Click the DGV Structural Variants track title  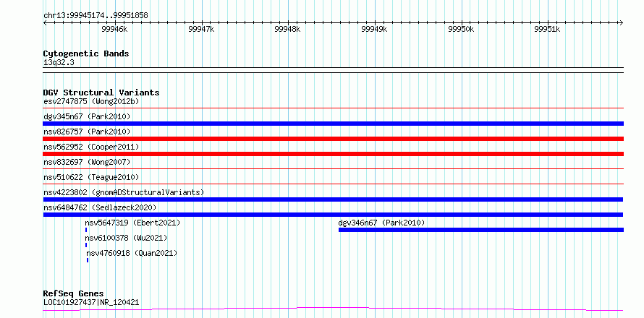[101, 93]
